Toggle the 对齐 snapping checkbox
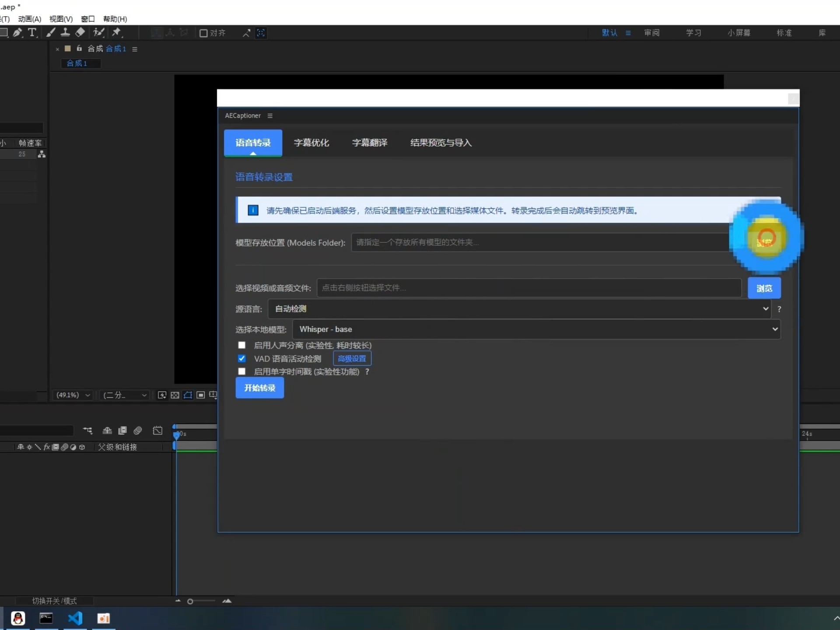The height and width of the screenshot is (630, 840). [203, 33]
